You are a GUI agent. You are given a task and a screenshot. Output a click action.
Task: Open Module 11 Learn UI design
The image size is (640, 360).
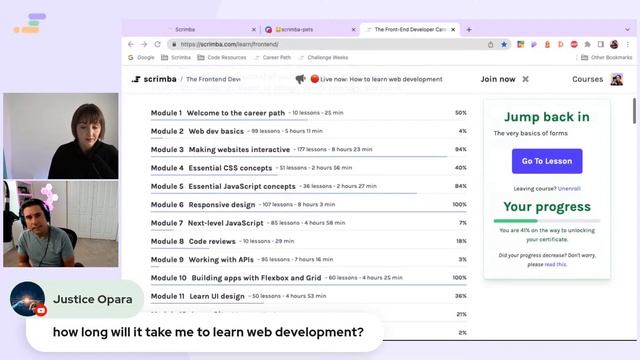(309, 296)
